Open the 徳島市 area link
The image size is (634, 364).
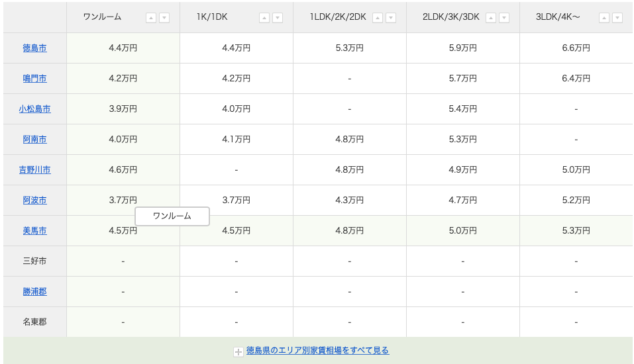[34, 48]
